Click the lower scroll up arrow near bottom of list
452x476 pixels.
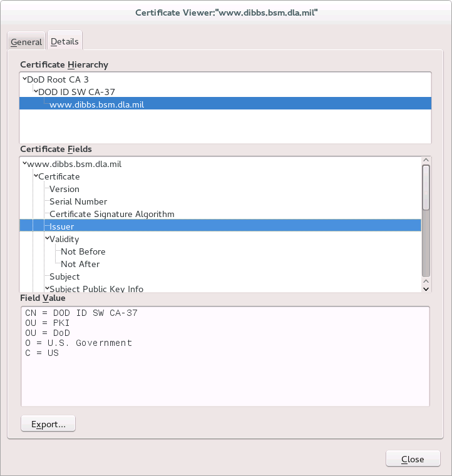click(426, 281)
